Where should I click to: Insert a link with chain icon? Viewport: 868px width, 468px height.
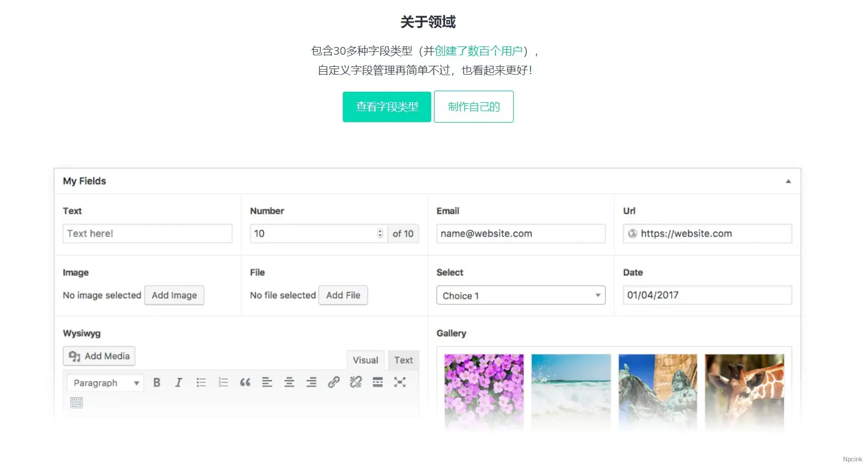[333, 382]
